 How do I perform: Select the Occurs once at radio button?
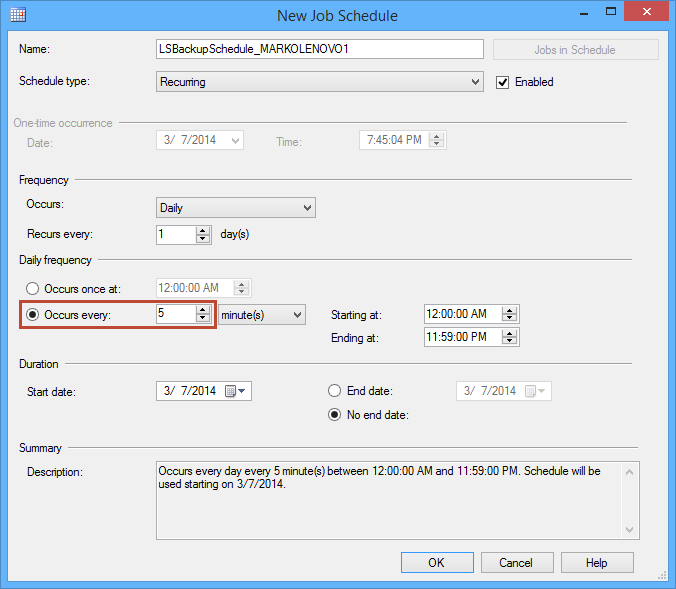33,289
